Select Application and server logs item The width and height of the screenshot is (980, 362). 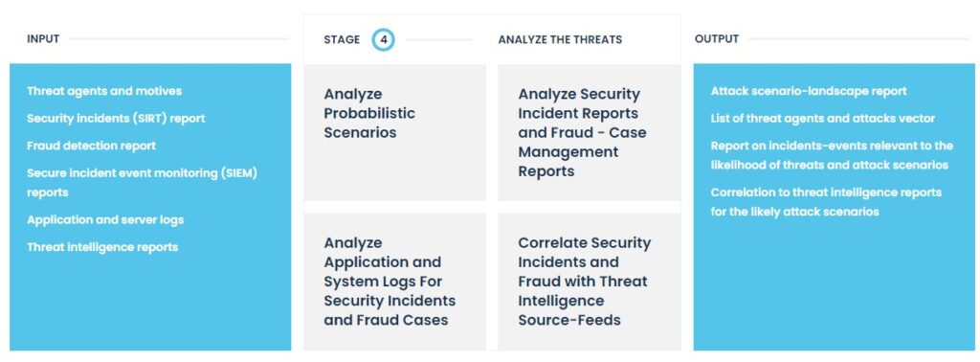[105, 219]
